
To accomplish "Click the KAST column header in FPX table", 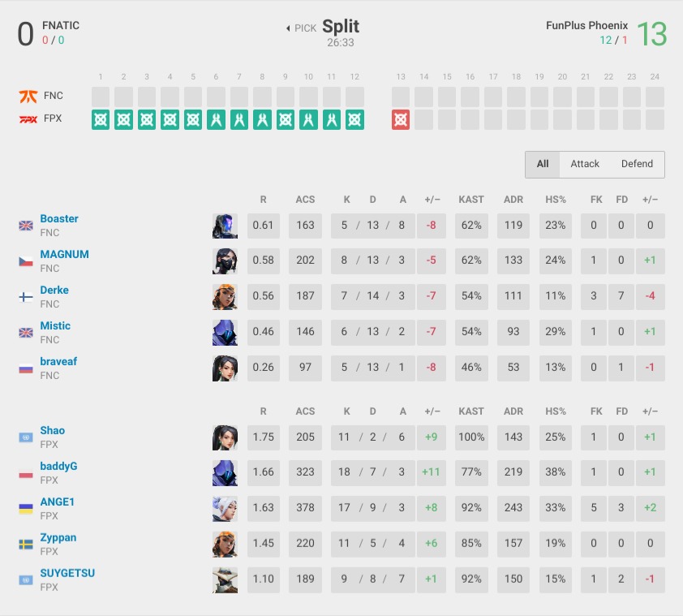I will (x=471, y=411).
